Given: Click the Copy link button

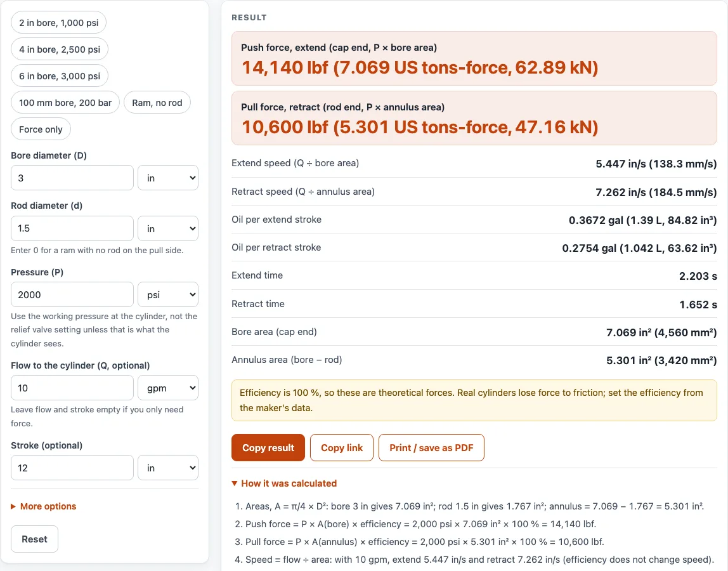Looking at the screenshot, I should click(342, 448).
